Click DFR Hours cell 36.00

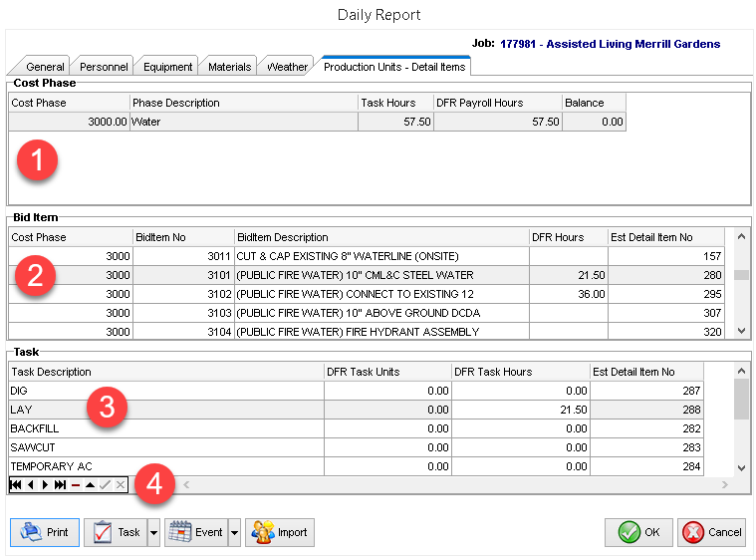[x=569, y=294]
